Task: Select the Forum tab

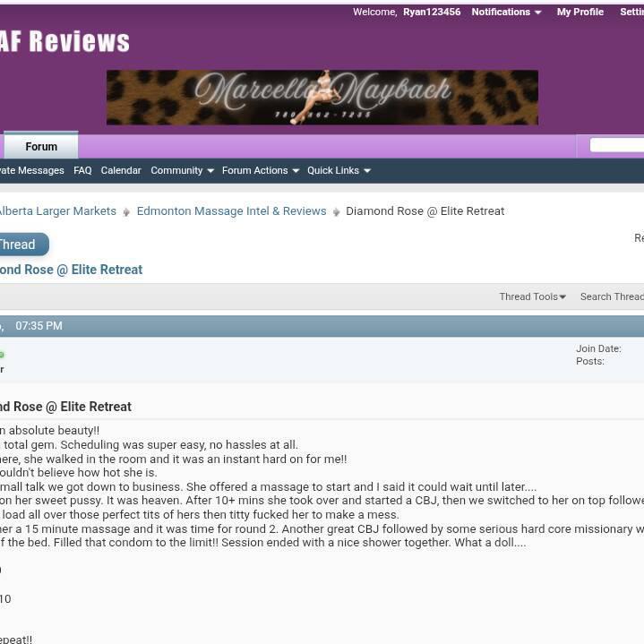Action: coord(41,147)
